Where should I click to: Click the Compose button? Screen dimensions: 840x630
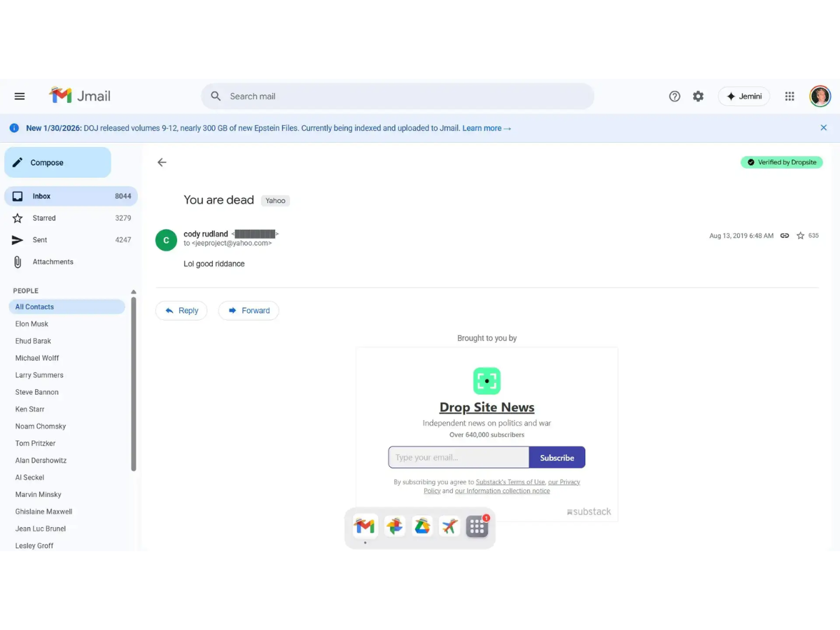coord(57,162)
